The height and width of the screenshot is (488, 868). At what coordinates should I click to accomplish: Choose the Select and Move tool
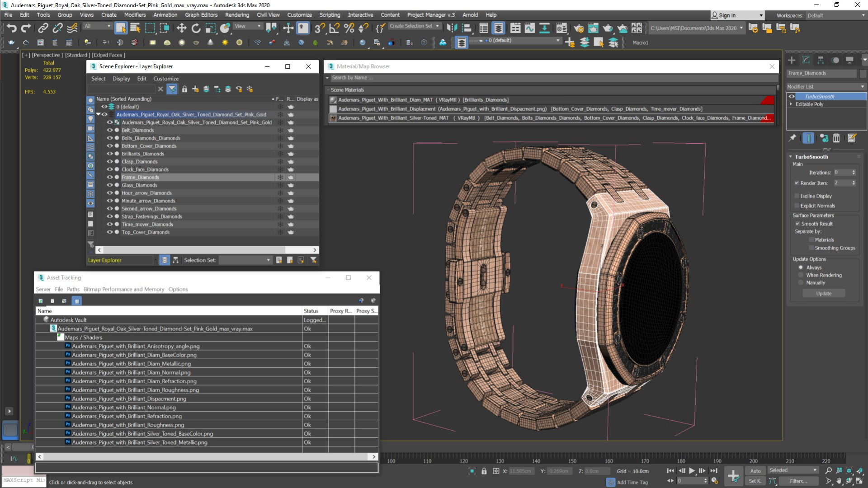click(181, 28)
